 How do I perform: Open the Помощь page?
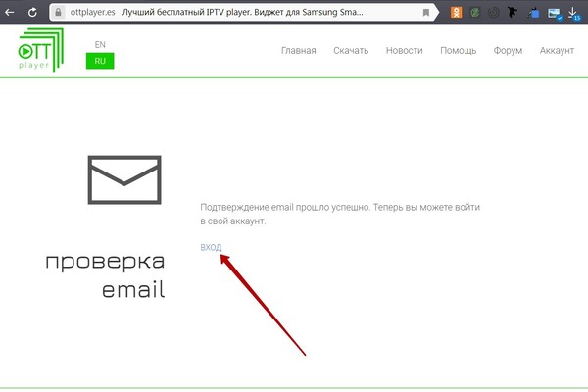[x=459, y=51]
